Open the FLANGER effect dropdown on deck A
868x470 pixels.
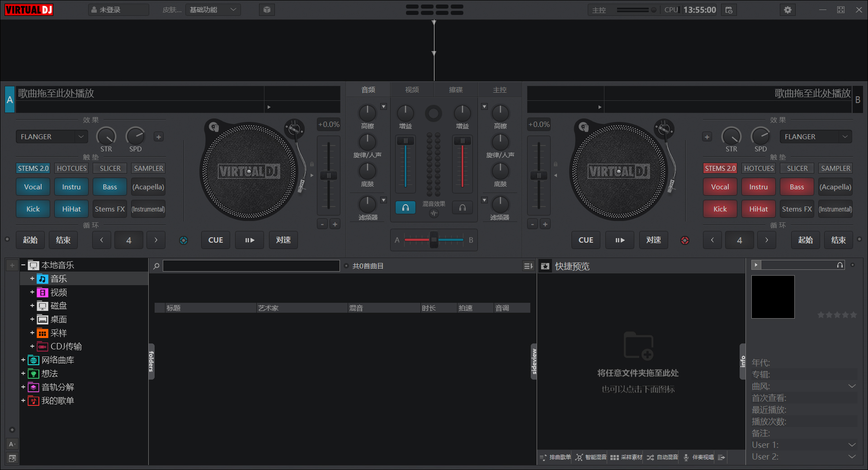(52, 136)
